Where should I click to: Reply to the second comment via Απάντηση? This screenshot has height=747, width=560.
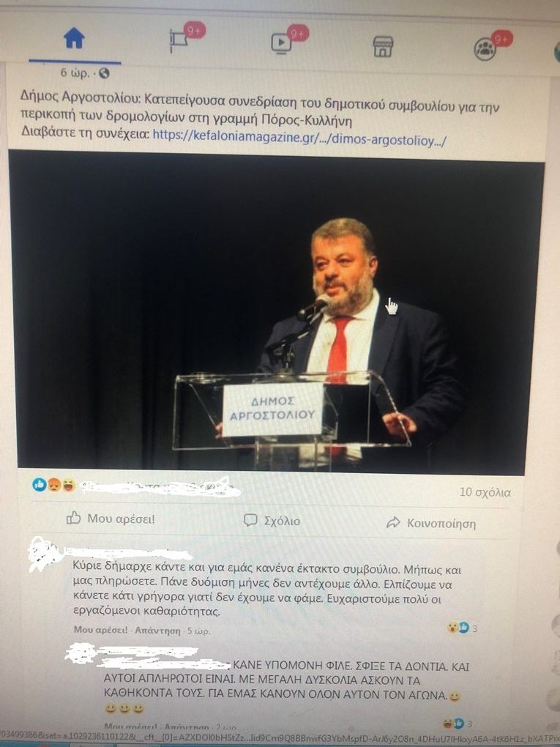coord(186,727)
